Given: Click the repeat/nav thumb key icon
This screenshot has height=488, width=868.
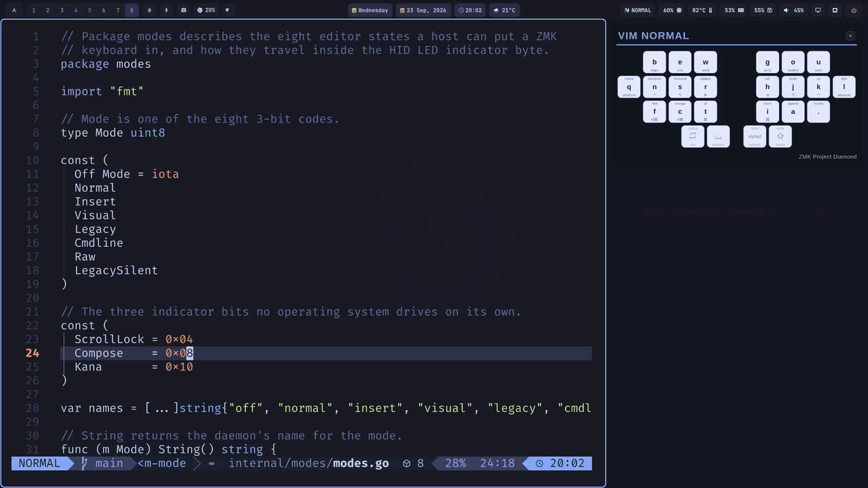Looking at the screenshot, I should [x=692, y=136].
